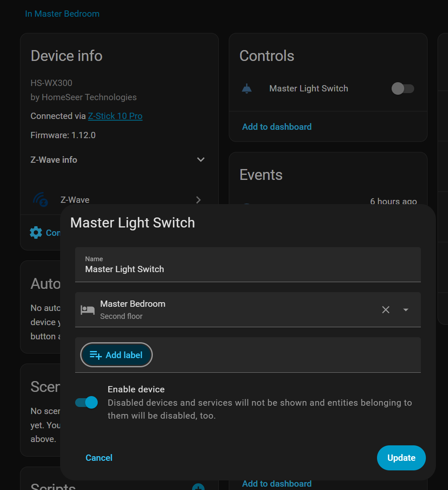
Task: Clear the Master Bedroom area selection
Action: (x=386, y=310)
